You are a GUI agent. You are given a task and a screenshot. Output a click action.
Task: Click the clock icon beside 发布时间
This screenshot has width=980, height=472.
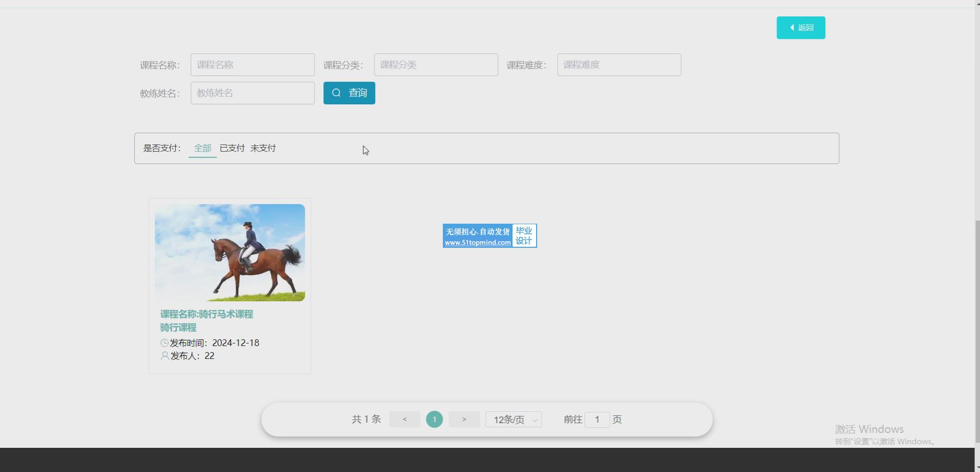click(165, 343)
